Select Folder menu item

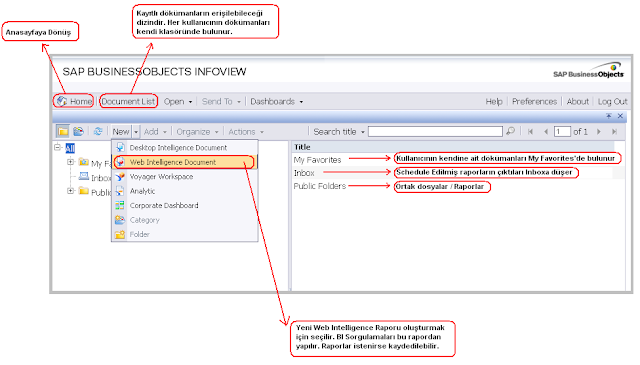click(x=185, y=234)
